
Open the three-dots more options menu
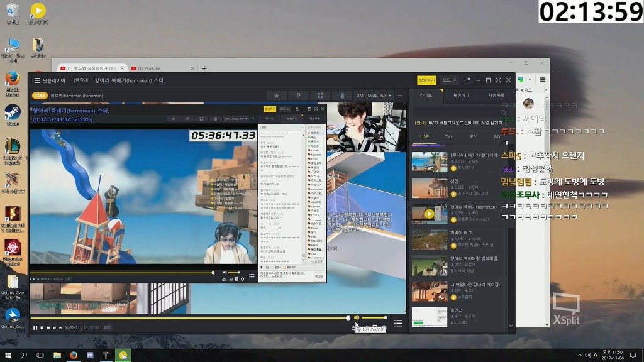coord(400,96)
